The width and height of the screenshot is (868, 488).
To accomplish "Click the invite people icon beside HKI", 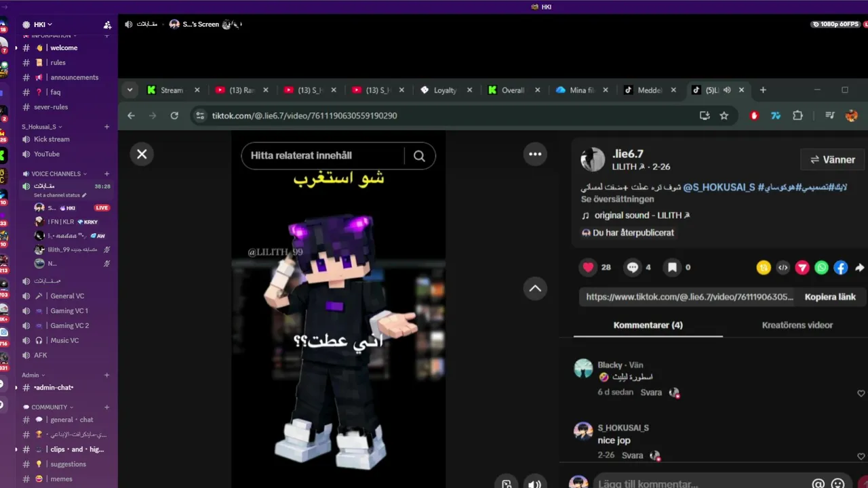I will (107, 24).
